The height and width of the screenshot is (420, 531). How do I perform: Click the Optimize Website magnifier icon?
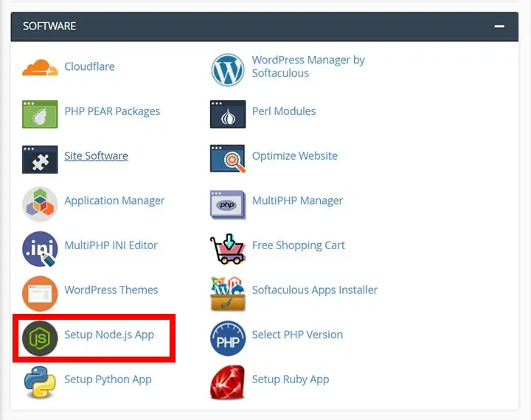pyautogui.click(x=228, y=158)
